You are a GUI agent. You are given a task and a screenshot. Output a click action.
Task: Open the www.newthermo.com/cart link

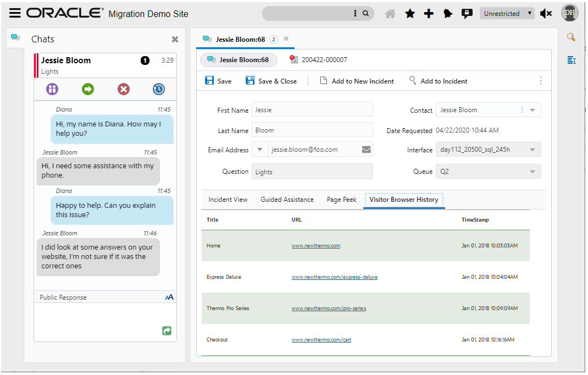[x=321, y=340]
